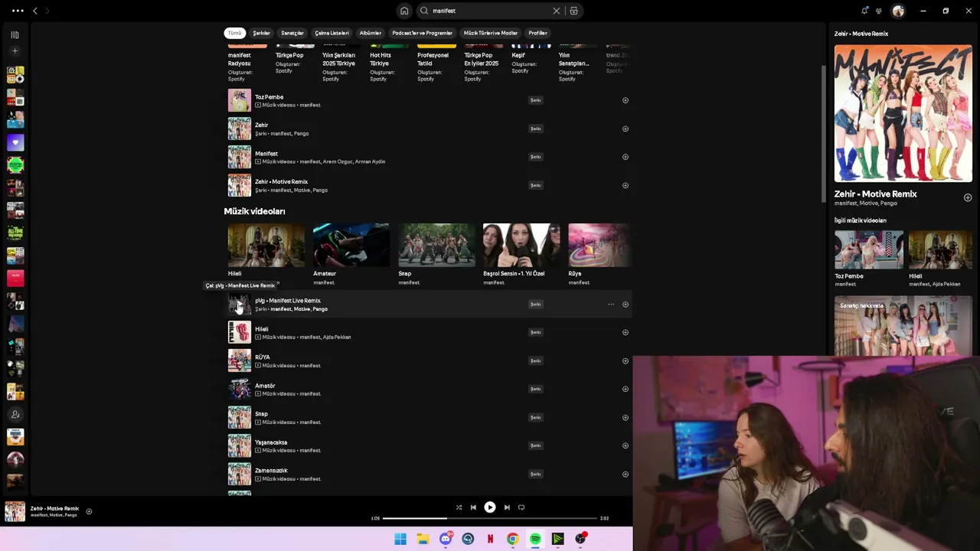Open Hileli in the related music videos panel
The height and width of the screenshot is (551, 980).
940,249
